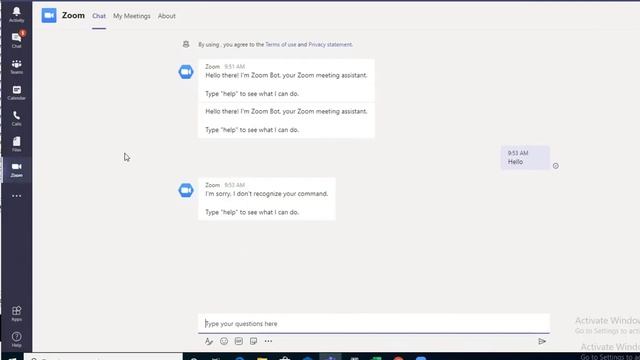Click the '9:53 AM' timestamp on Hello message

pyautogui.click(x=518, y=153)
